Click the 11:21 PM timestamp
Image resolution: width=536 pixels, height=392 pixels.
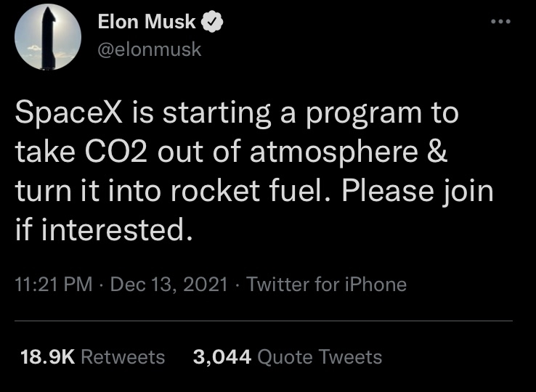coord(53,284)
